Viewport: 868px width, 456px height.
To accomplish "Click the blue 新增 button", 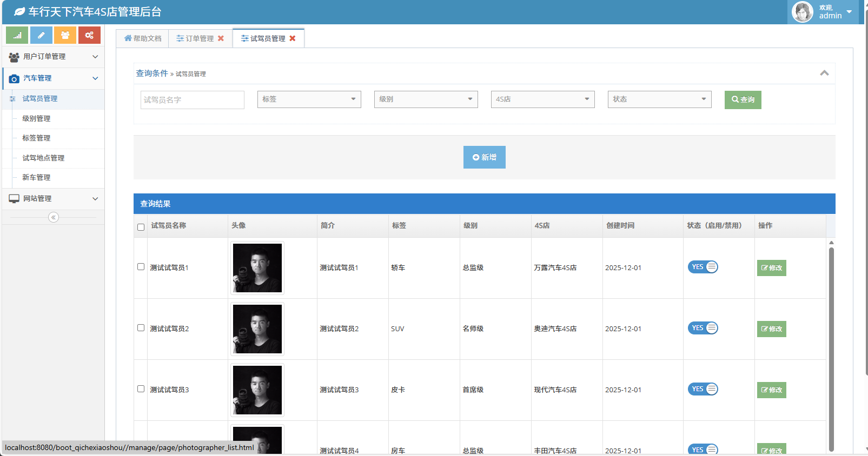I will tap(484, 157).
